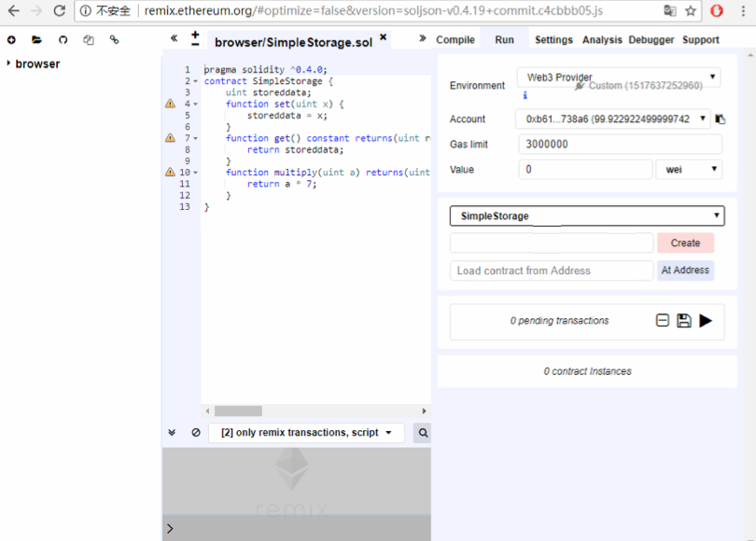The width and height of the screenshot is (756, 541).
Task: Clear pending transactions with minus-square icon
Action: pos(663,320)
